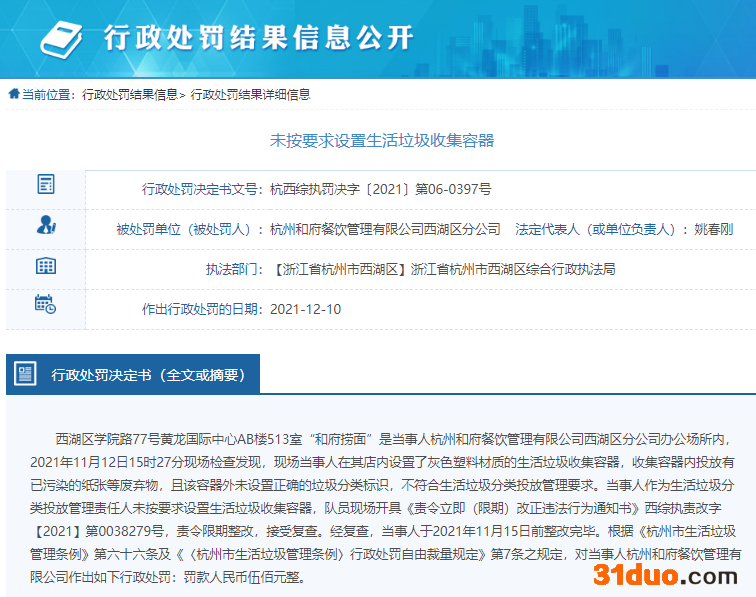Open the 行政处罚结果信息 breadcrumb link
Screen dimensions: 756x597
[129, 95]
